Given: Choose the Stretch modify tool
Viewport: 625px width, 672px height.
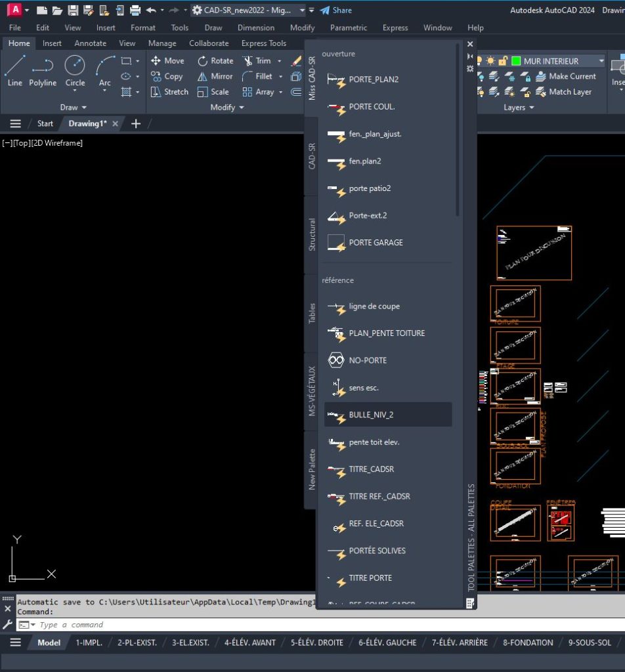Looking at the screenshot, I should [x=169, y=92].
